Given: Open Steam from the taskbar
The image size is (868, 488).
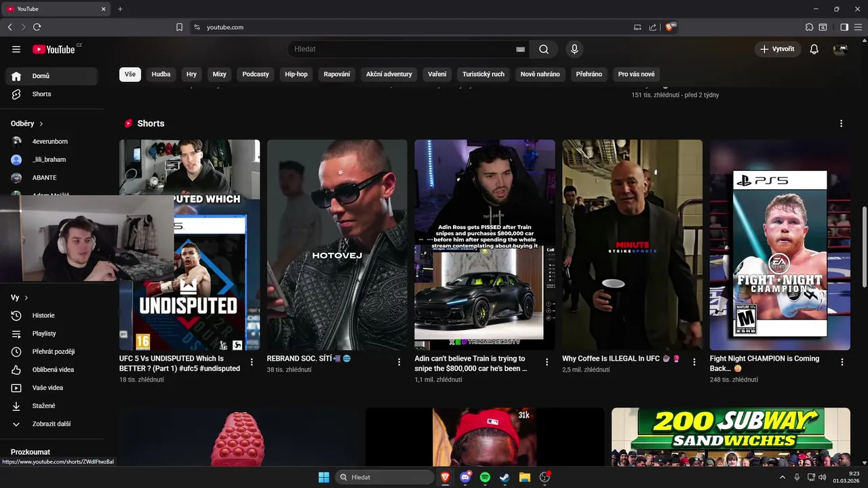Looking at the screenshot, I should coord(505,477).
